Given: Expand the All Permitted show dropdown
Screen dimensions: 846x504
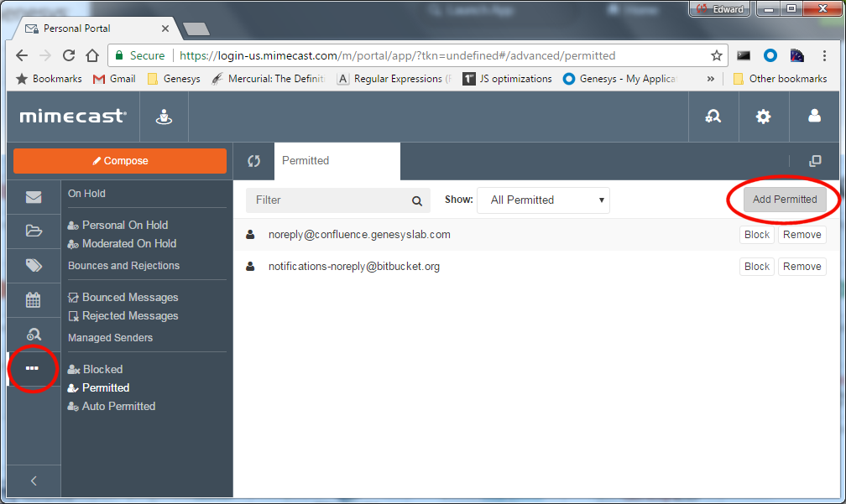Looking at the screenshot, I should [x=543, y=200].
